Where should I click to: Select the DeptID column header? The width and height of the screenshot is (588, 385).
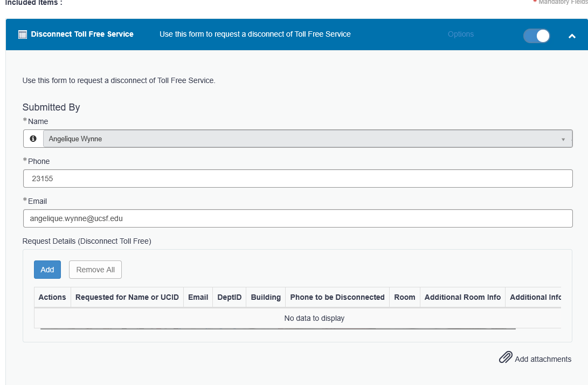(x=229, y=297)
